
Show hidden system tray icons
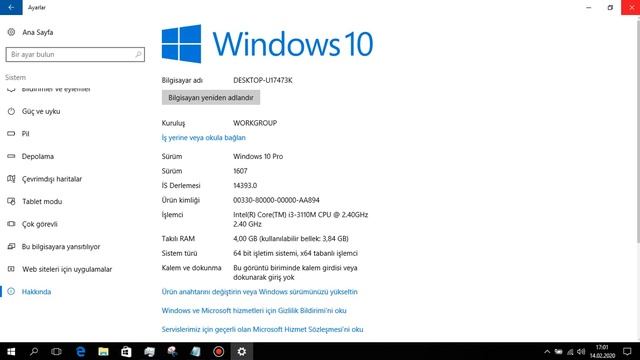tap(547, 352)
